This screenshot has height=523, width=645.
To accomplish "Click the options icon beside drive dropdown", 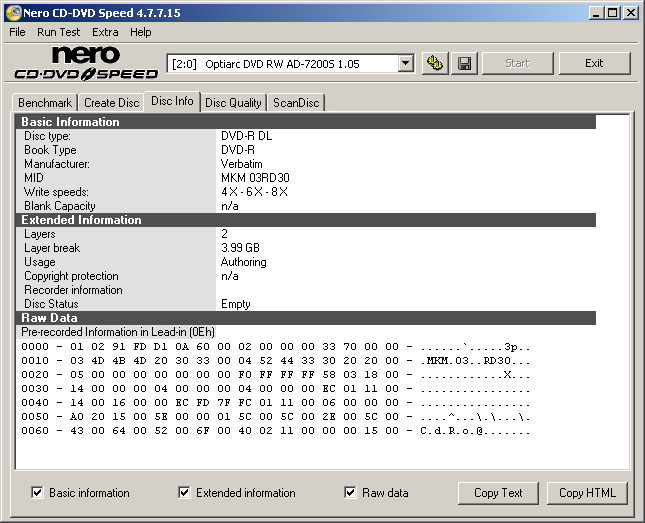I will click(434, 63).
